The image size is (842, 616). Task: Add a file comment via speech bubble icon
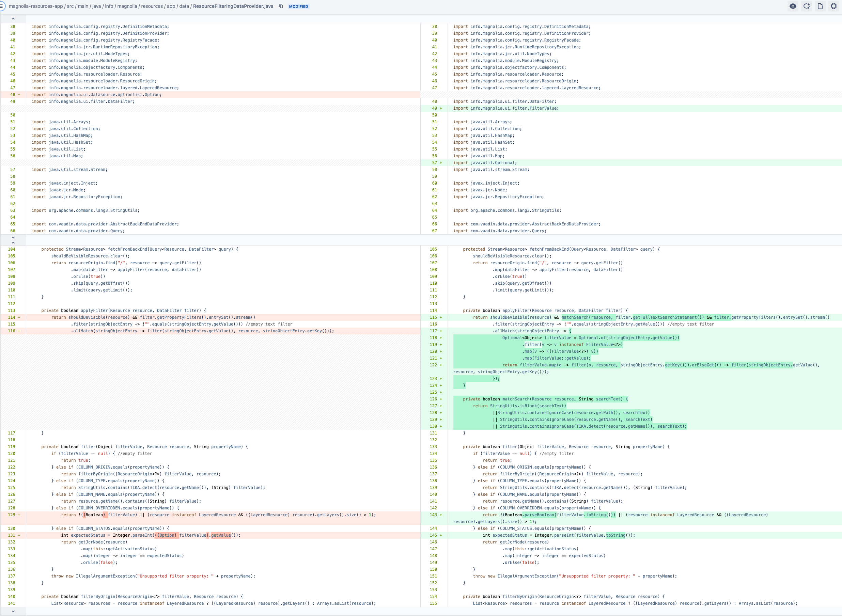[x=807, y=6]
